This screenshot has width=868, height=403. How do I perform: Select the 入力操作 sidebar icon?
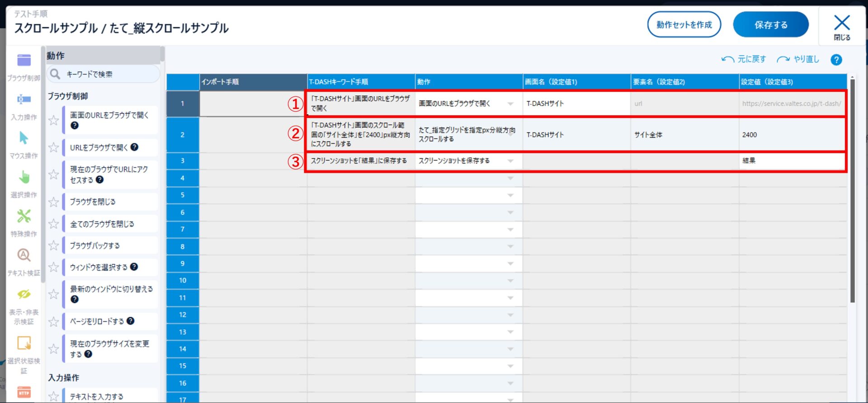click(x=24, y=100)
